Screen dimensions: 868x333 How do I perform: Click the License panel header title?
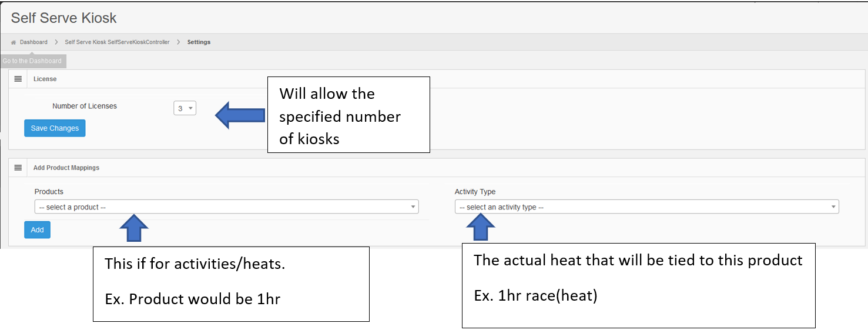point(45,79)
